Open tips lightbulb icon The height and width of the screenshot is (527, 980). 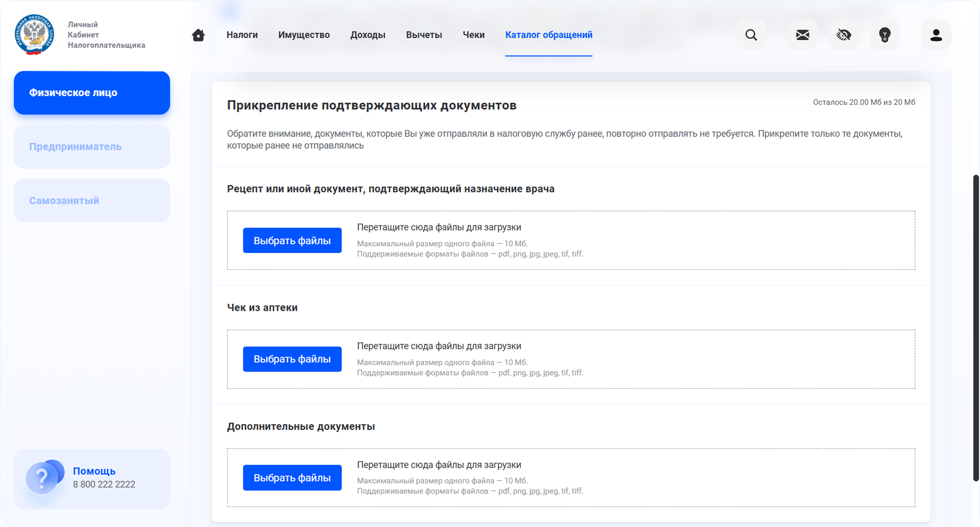pos(884,35)
